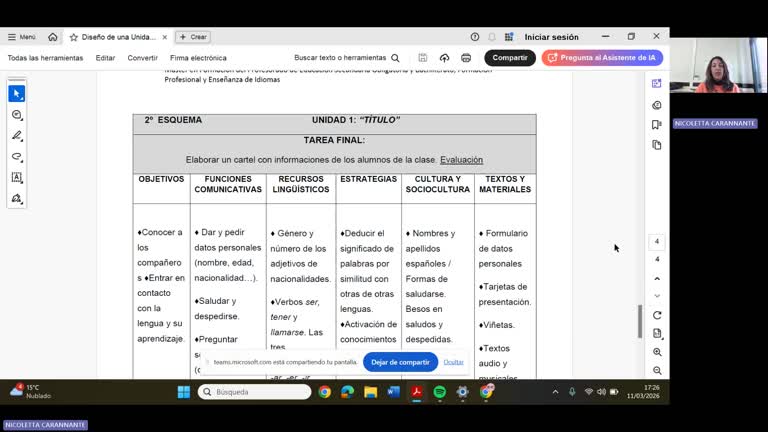Viewport: 768px width, 432px height.
Task: Open the help question mark icon
Action: (475, 37)
